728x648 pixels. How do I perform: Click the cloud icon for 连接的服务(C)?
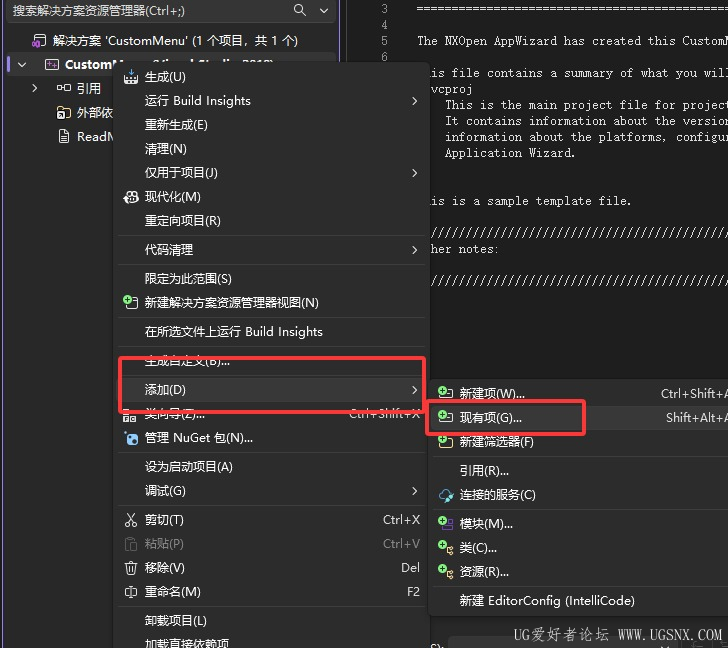[x=446, y=496]
